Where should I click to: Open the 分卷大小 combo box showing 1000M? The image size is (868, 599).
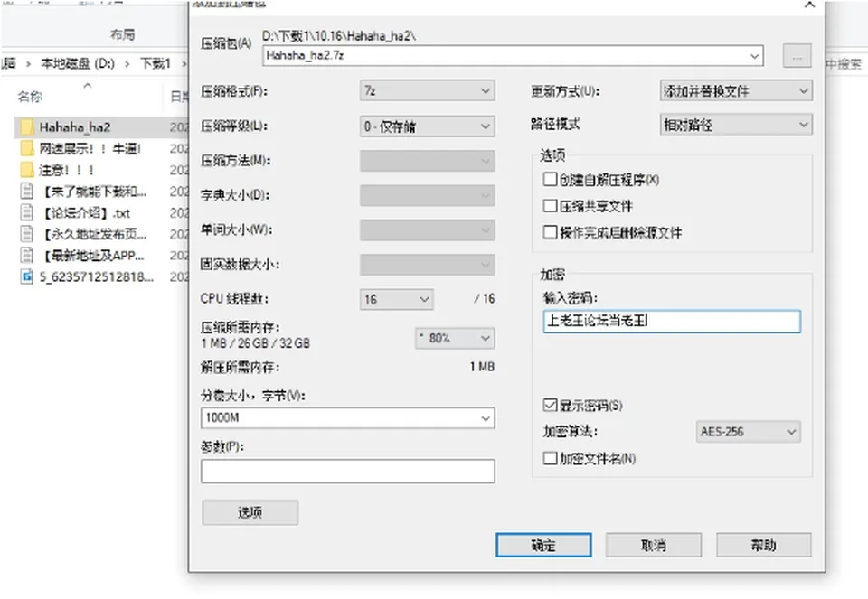(347, 417)
